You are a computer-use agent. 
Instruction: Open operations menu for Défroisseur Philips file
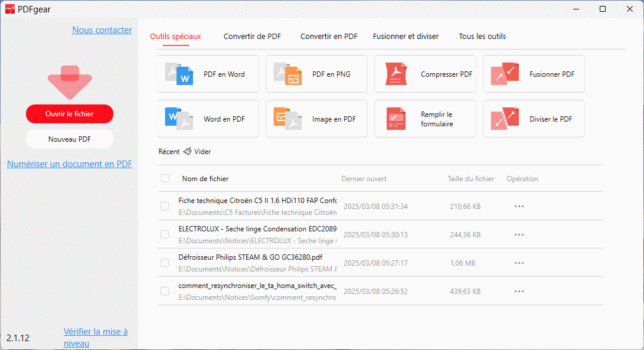(519, 263)
